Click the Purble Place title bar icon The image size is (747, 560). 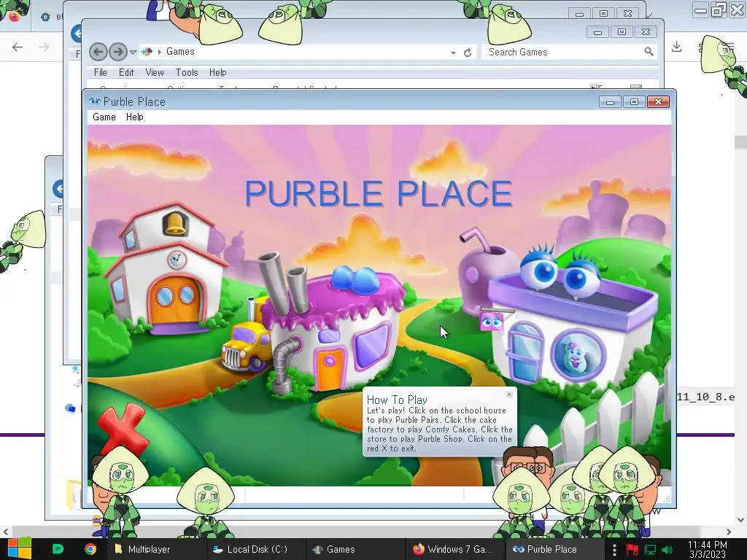coord(94,101)
